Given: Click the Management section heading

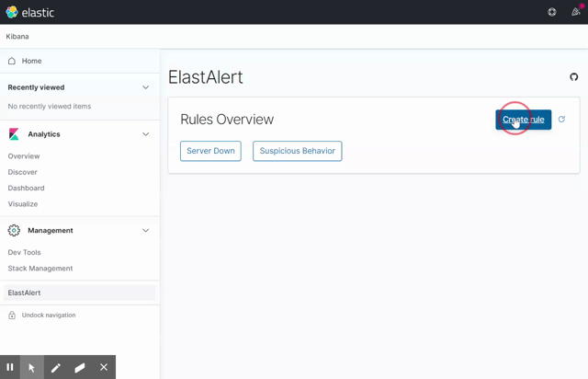Looking at the screenshot, I should [51, 230].
